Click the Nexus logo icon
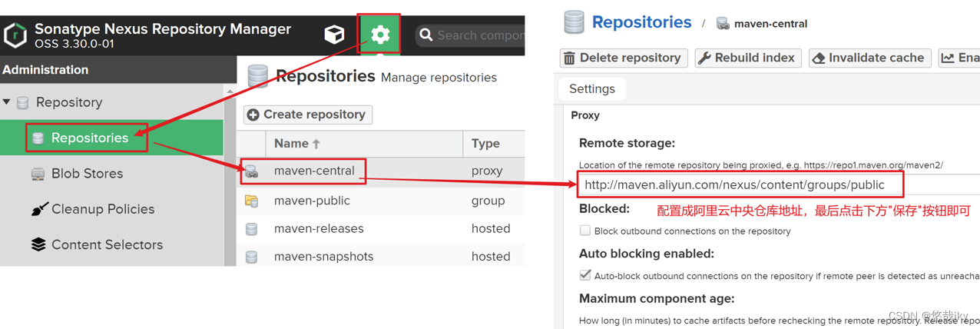Viewport: 980px width, 329px height. (15, 35)
